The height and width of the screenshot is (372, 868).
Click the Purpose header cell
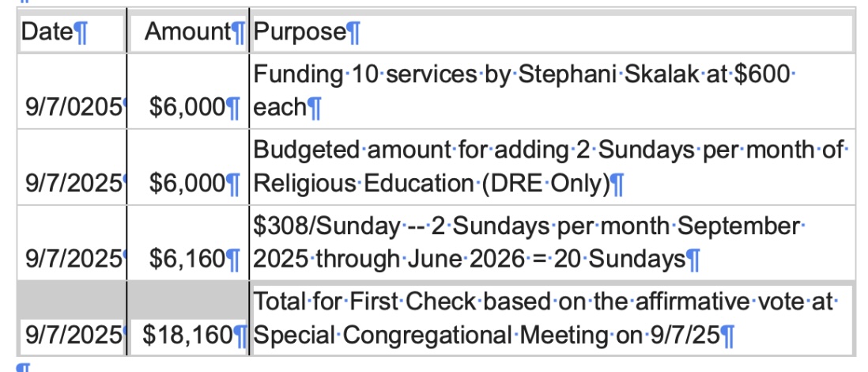point(300,32)
